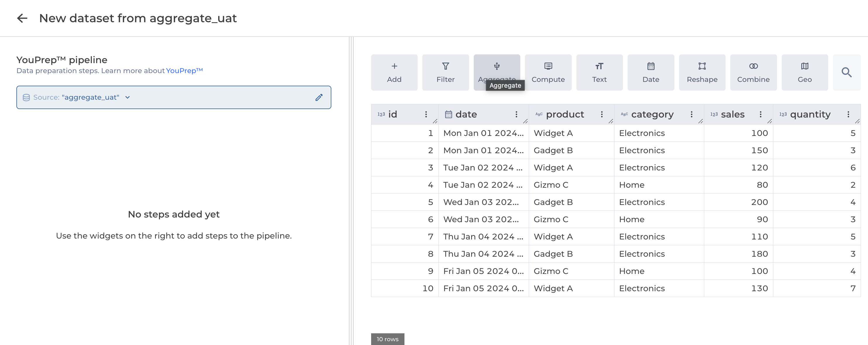Open the Geo widget
This screenshot has width=868, height=345.
tap(804, 73)
